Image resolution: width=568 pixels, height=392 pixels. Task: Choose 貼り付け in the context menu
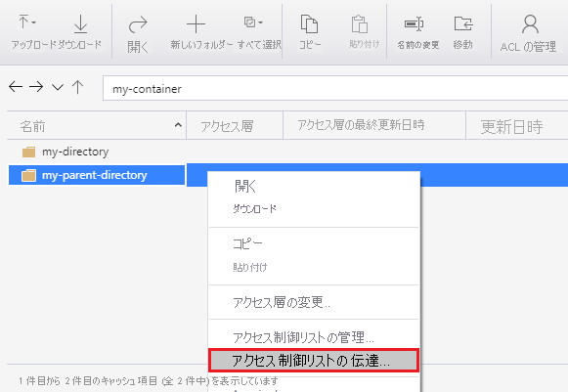(250, 268)
